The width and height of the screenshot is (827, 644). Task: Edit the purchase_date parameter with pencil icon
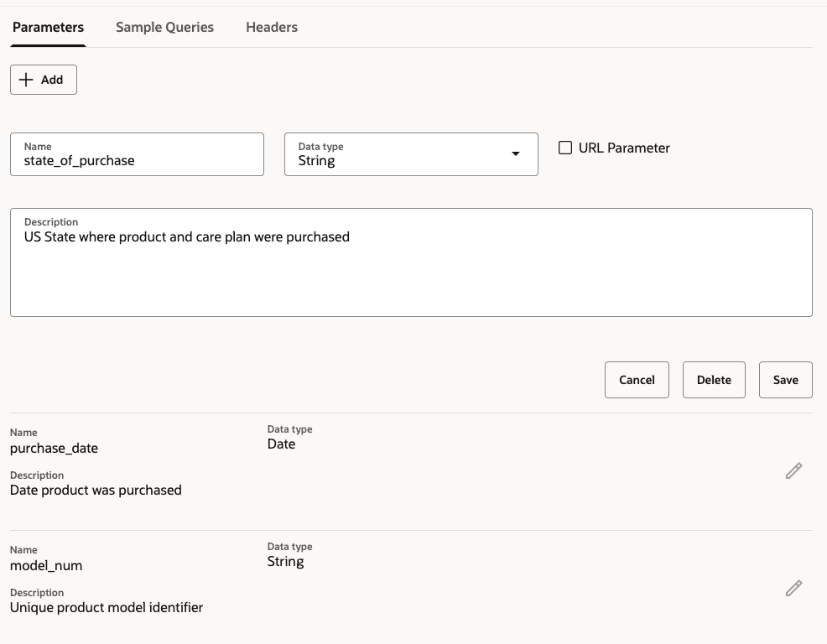(x=793, y=470)
